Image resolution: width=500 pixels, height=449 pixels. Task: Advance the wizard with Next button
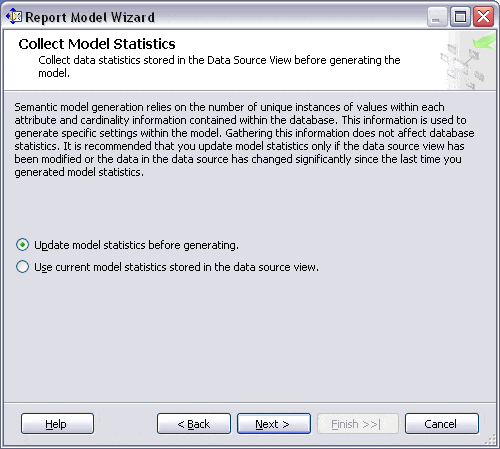click(274, 424)
